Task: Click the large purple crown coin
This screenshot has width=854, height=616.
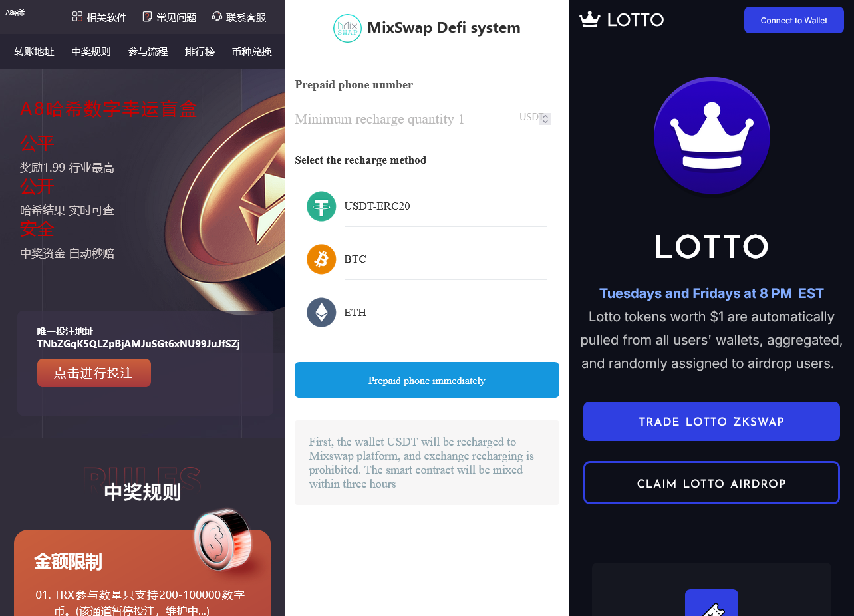Action: pos(712,136)
